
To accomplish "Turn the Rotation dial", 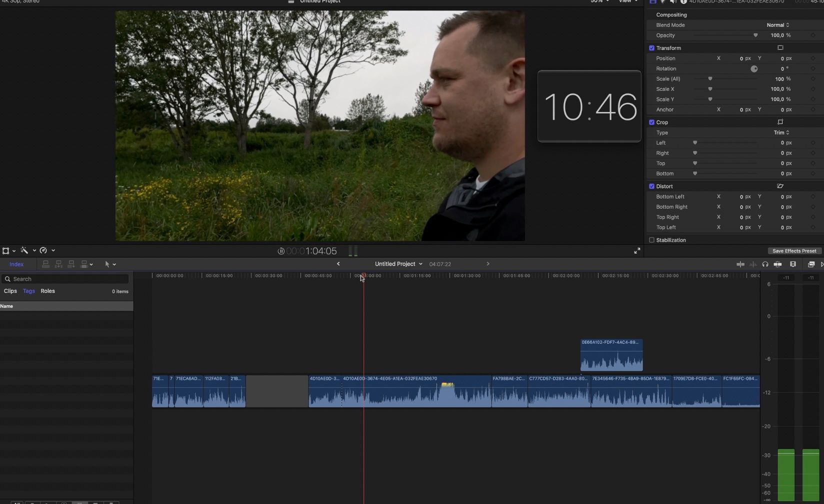I will click(x=754, y=68).
